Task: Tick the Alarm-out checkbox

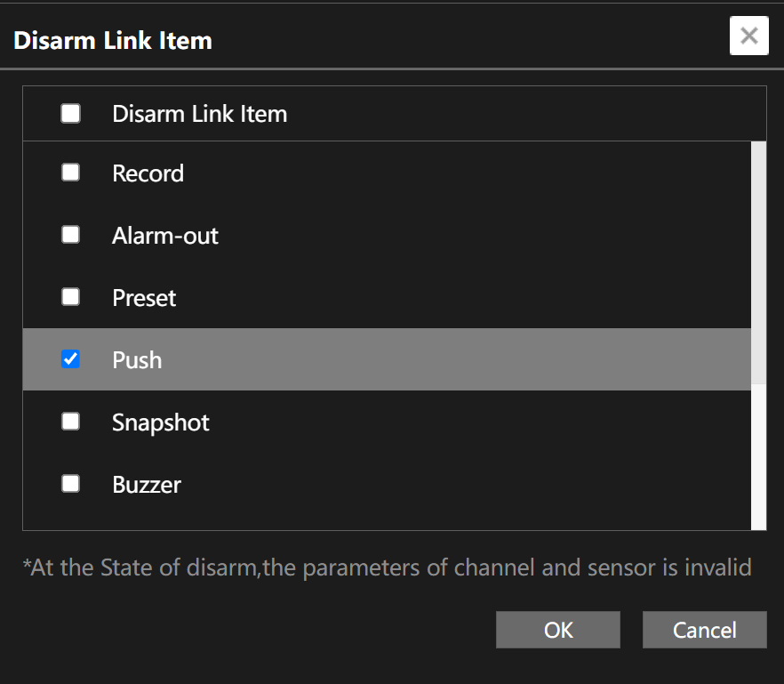Action: 70,234
